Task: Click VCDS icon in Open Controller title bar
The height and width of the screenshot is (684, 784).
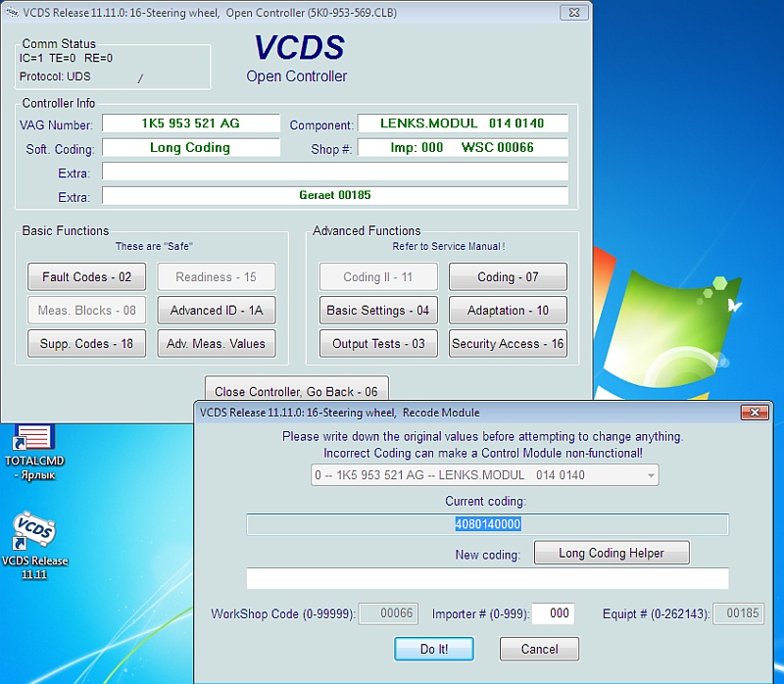Action: coord(13,12)
